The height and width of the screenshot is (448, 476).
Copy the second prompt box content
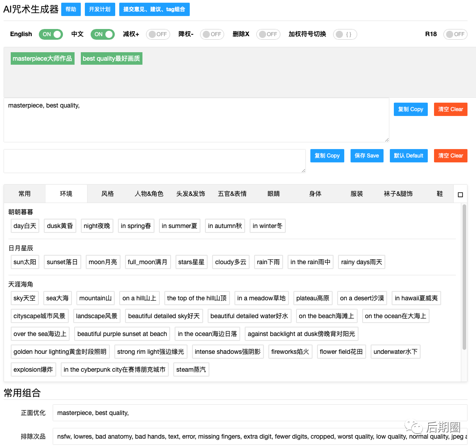coord(327,156)
